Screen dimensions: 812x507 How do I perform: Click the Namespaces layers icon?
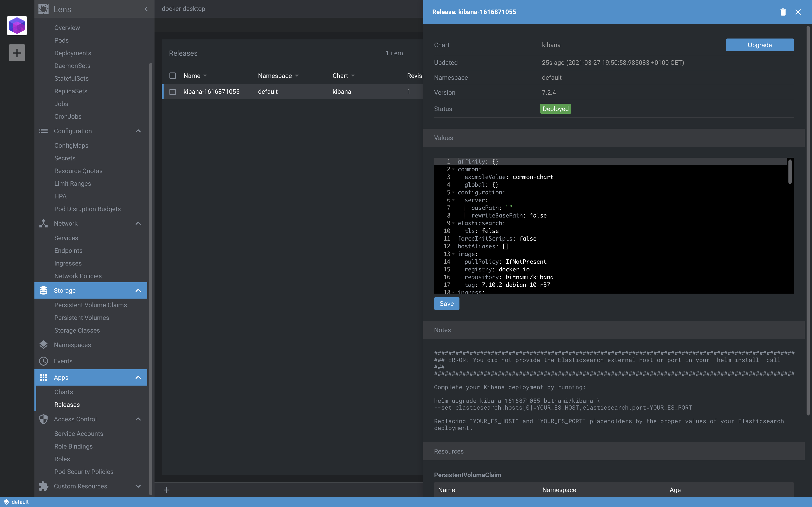(x=43, y=345)
